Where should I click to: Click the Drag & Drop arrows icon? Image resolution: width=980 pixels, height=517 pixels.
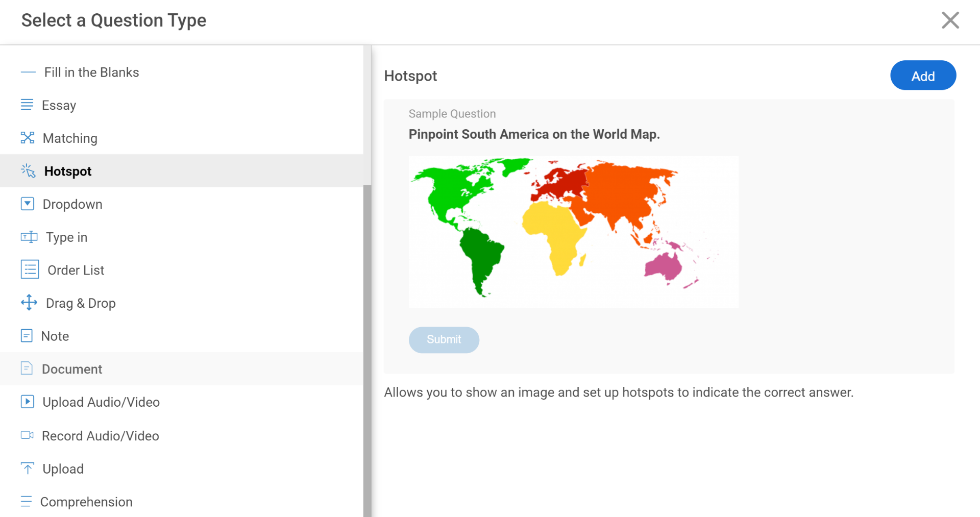point(29,303)
